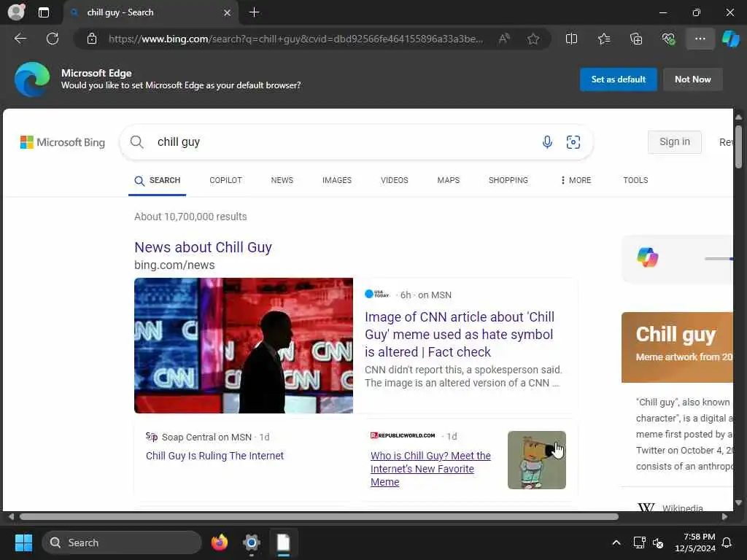This screenshot has height=560, width=747.
Task: Open the CNN news image thumbnail
Action: click(244, 345)
